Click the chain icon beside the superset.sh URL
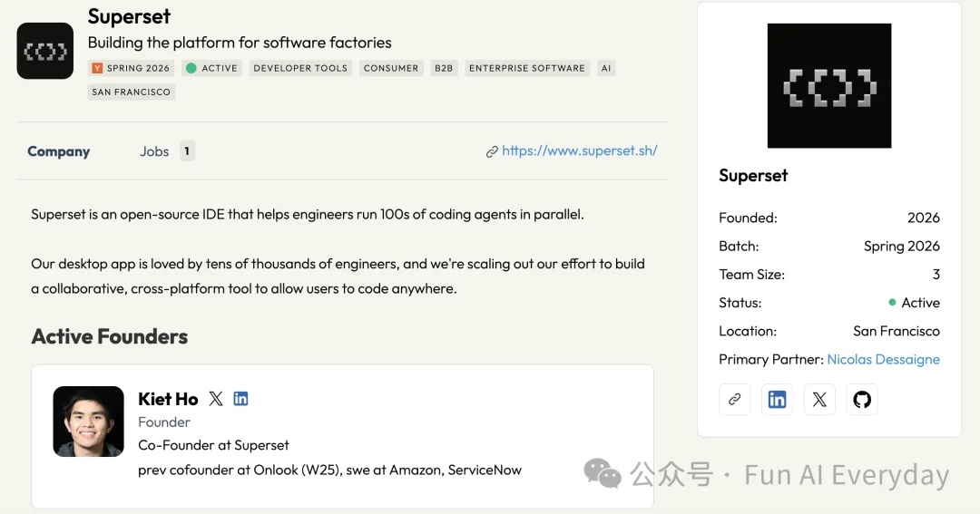The width and height of the screenshot is (980, 514). [x=492, y=151]
